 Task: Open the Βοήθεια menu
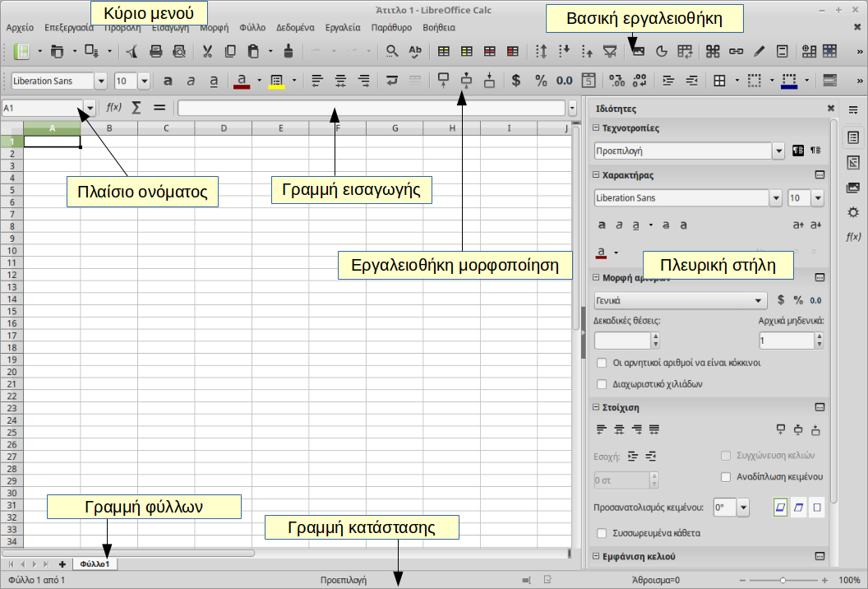pyautogui.click(x=439, y=27)
